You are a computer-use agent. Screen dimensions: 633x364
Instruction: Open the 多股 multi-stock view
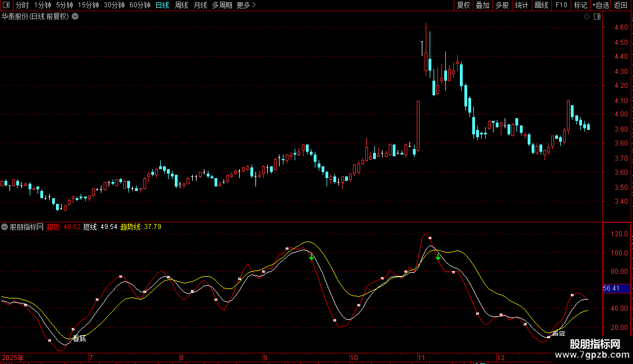pos(502,5)
